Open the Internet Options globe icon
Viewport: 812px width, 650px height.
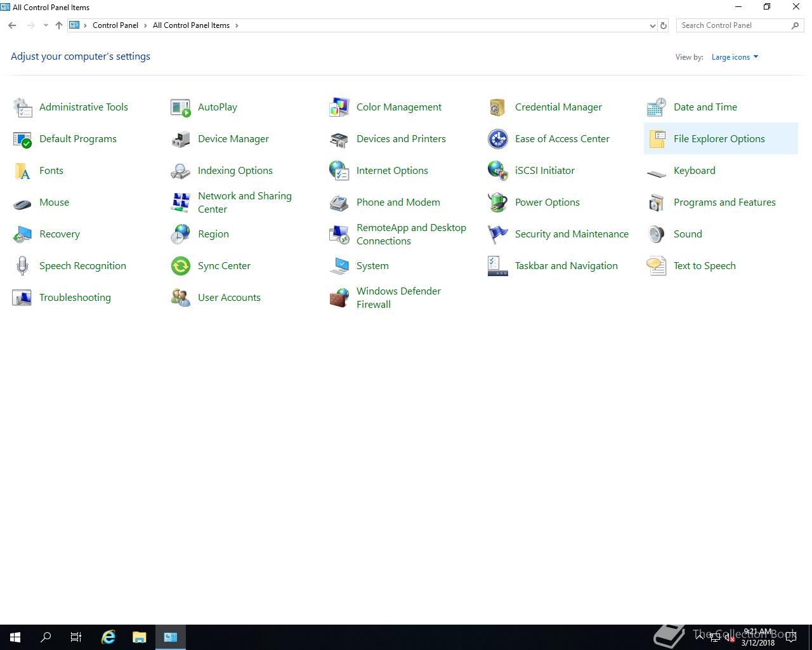tap(339, 171)
